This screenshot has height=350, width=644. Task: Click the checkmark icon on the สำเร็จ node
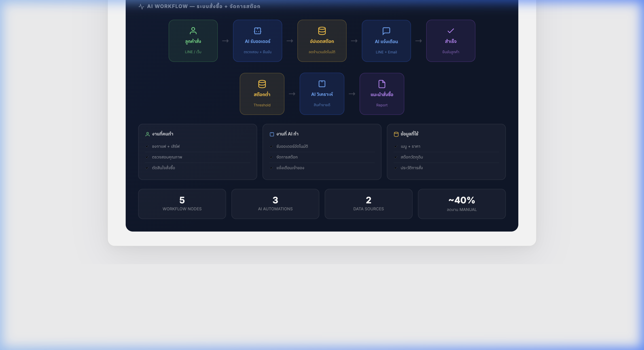tap(451, 31)
